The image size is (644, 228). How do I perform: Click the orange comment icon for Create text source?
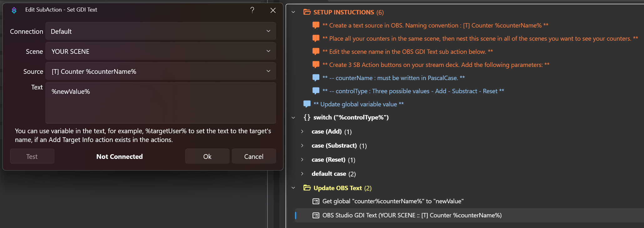[316, 25]
